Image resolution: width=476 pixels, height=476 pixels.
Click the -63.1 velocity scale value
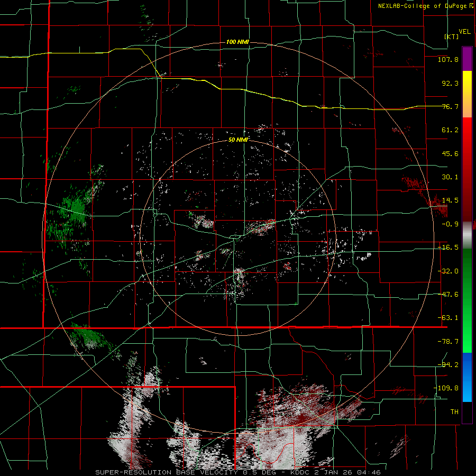[x=448, y=318]
